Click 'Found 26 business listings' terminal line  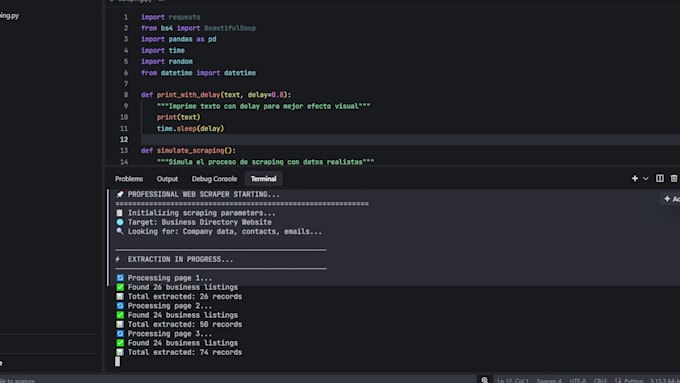click(183, 287)
